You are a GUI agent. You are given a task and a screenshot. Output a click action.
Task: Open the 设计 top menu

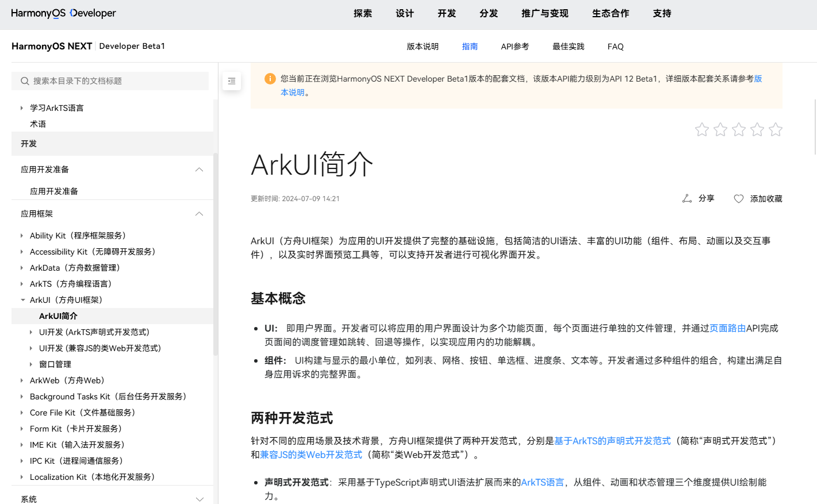click(405, 13)
